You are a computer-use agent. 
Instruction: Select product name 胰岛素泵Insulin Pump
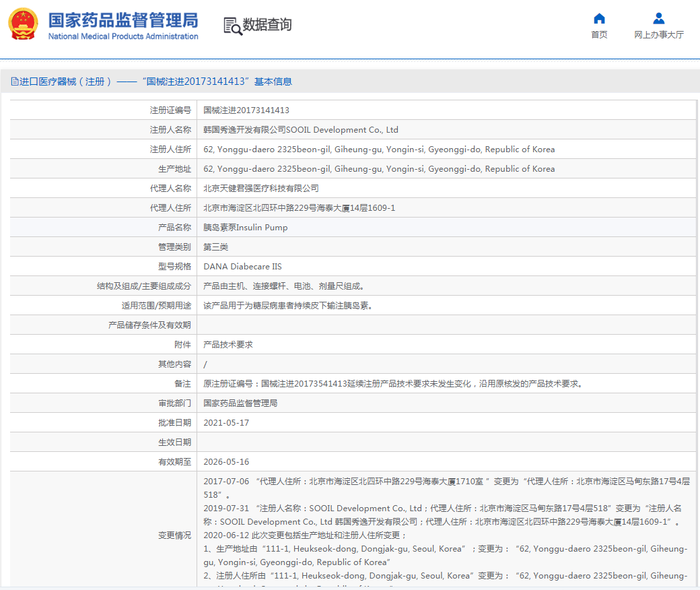click(246, 228)
